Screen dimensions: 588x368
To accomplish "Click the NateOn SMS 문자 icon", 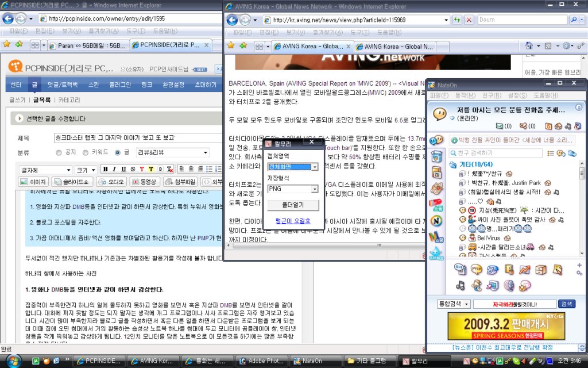I will pos(460,269).
